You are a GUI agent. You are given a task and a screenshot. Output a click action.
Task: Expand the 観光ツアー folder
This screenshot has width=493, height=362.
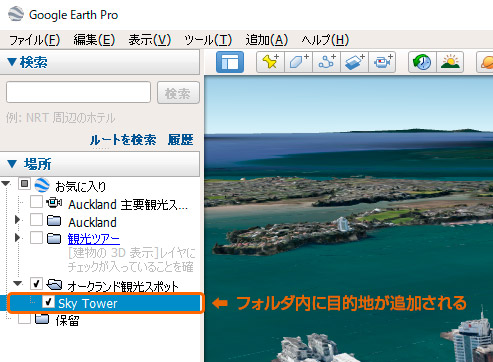click(x=18, y=238)
